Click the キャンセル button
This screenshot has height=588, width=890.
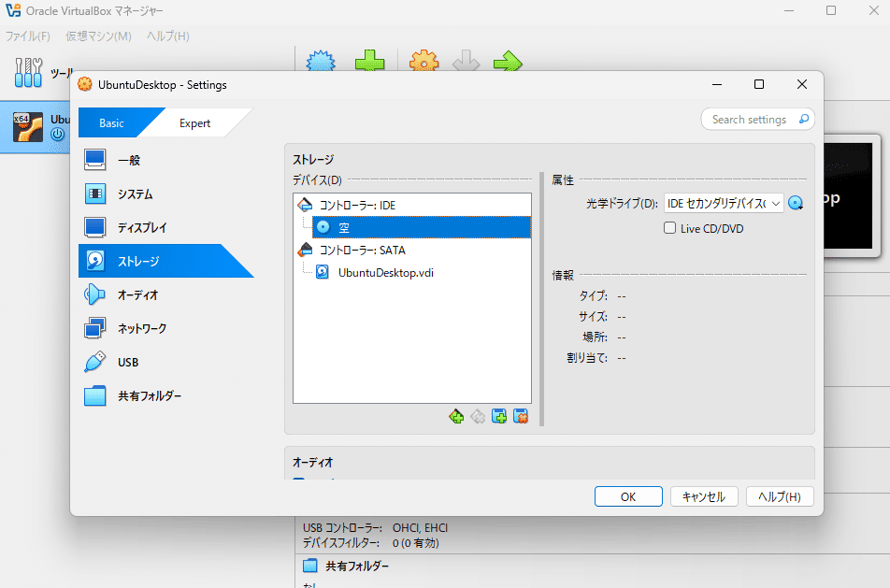[x=704, y=496]
